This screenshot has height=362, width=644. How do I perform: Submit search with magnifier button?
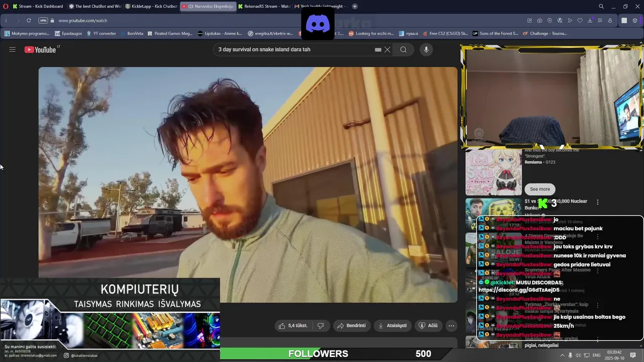pos(404,50)
